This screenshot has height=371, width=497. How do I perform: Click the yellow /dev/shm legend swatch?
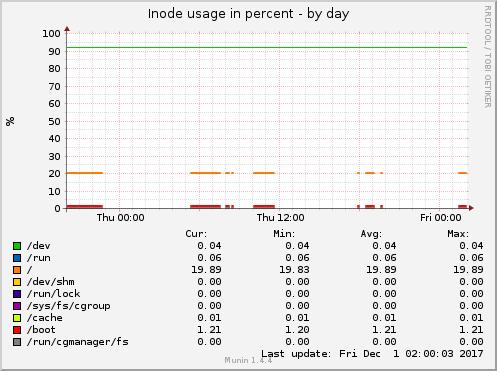click(x=17, y=282)
